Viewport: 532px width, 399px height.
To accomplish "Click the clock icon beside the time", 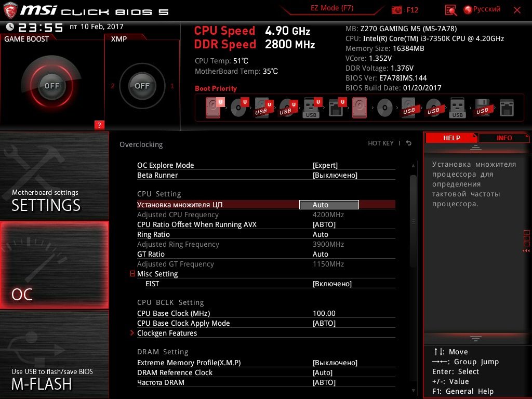I will [x=10, y=26].
